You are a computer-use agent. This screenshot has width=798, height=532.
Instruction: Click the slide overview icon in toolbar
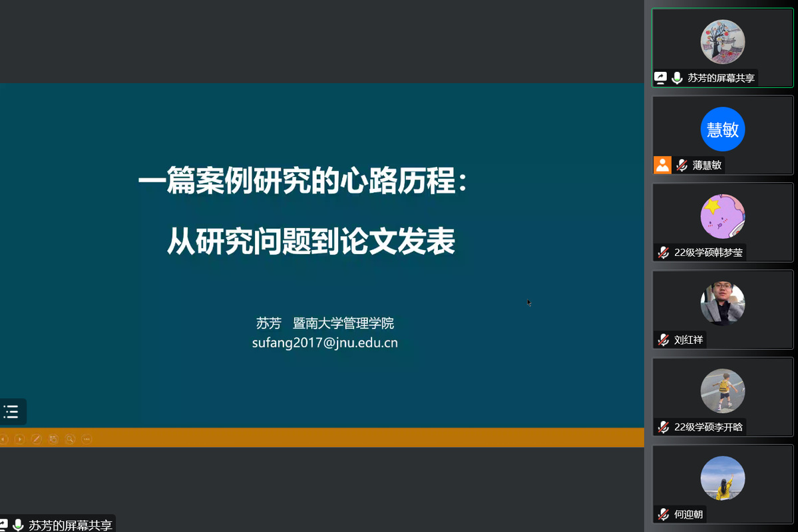[53, 439]
